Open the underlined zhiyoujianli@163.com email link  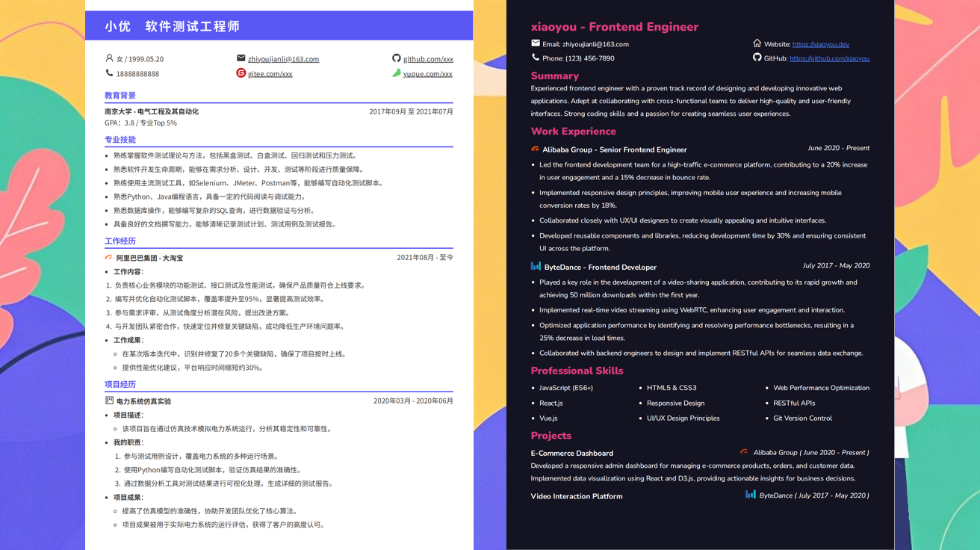283,59
